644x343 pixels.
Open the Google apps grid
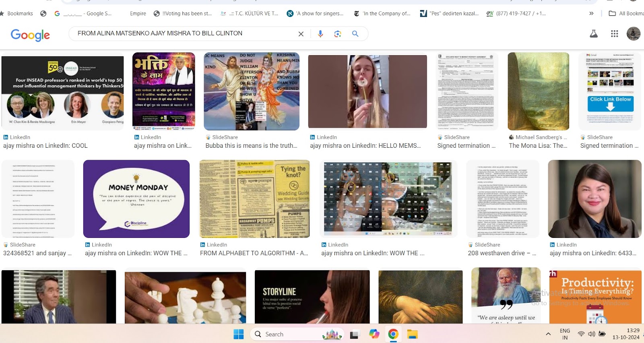click(614, 34)
